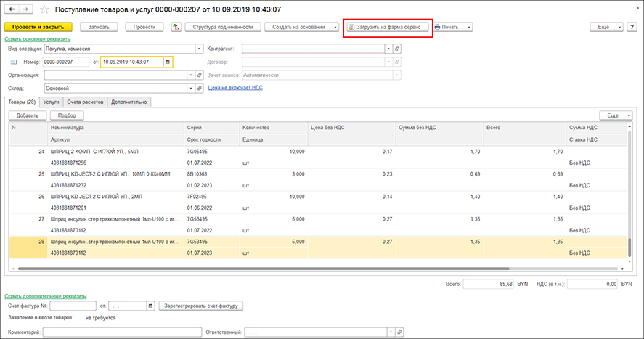Click open button beside Склад field

click(x=199, y=88)
